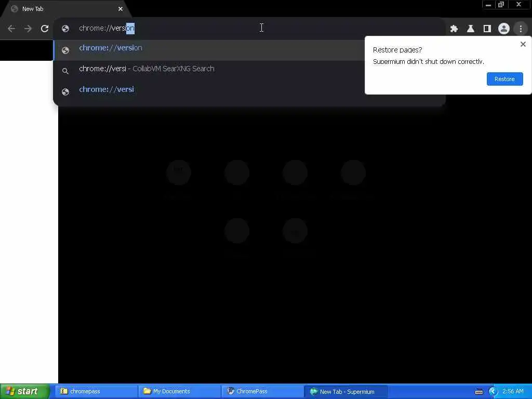Select the New Tab browser tab
532x399 pixels.
pyautogui.click(x=66, y=9)
